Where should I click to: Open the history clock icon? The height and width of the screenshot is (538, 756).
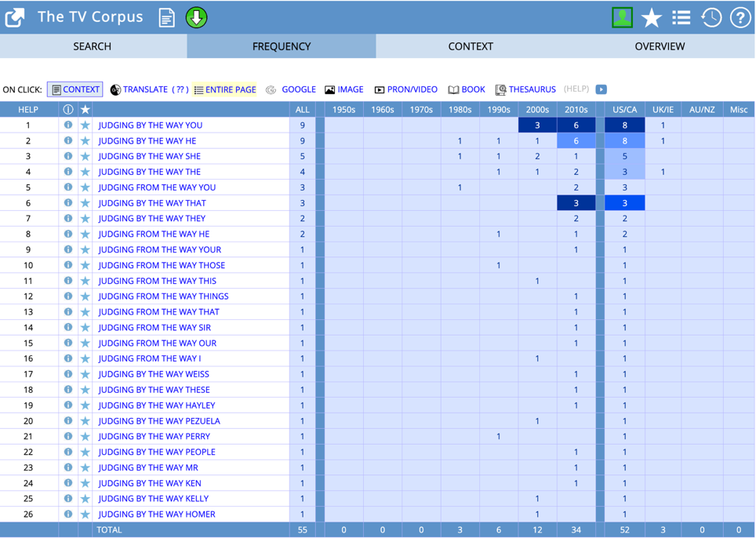point(711,18)
